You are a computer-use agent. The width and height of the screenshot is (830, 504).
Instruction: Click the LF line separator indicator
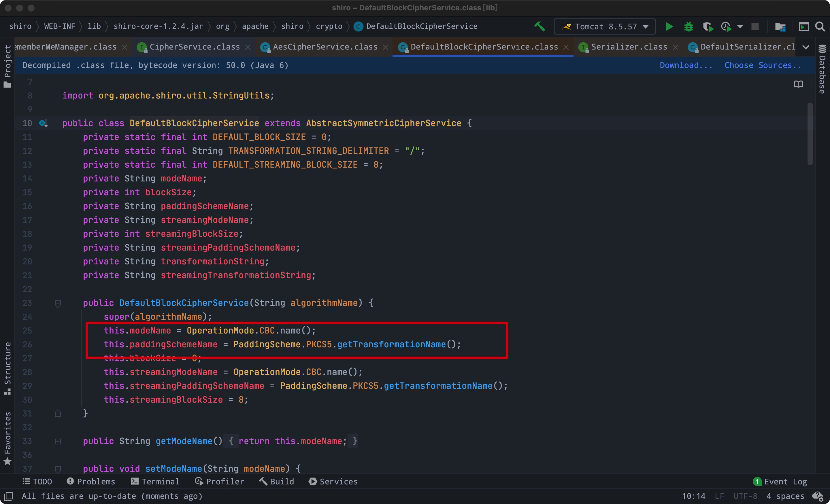[719, 496]
